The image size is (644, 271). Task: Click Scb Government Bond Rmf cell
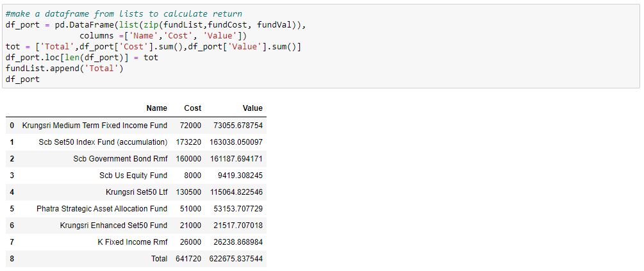[x=120, y=158]
